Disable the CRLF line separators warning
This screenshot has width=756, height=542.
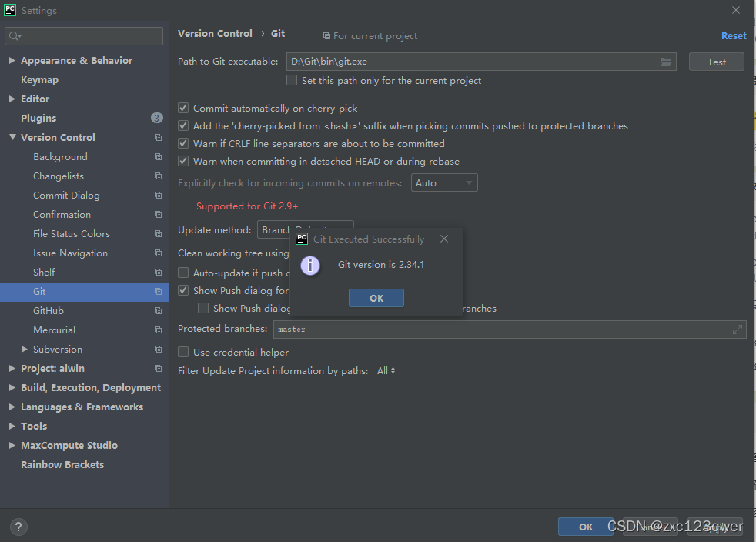point(183,143)
